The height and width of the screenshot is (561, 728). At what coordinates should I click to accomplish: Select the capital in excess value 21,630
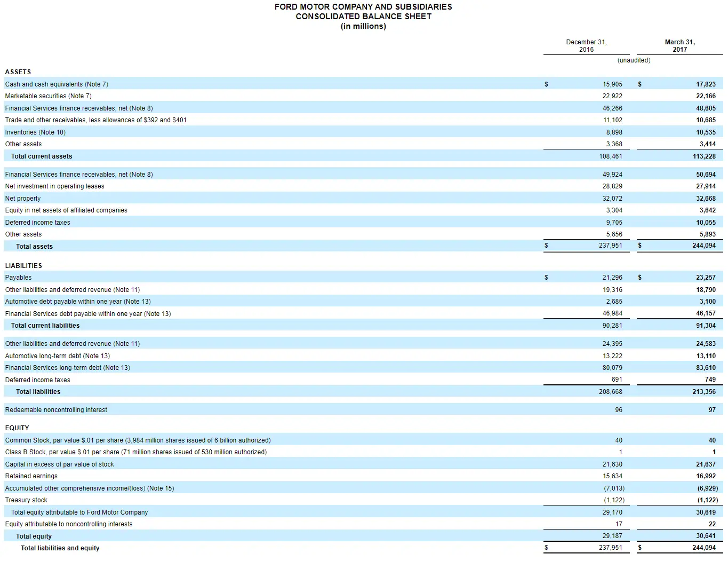pos(613,464)
